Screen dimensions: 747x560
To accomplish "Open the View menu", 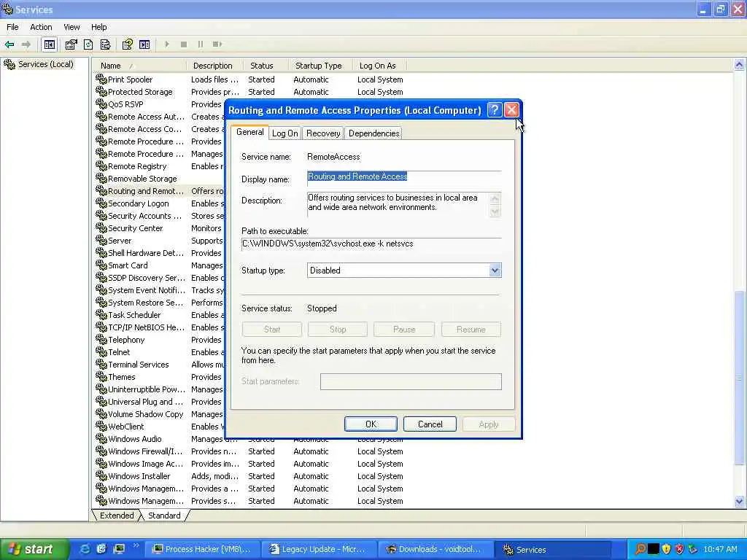I will [x=72, y=27].
